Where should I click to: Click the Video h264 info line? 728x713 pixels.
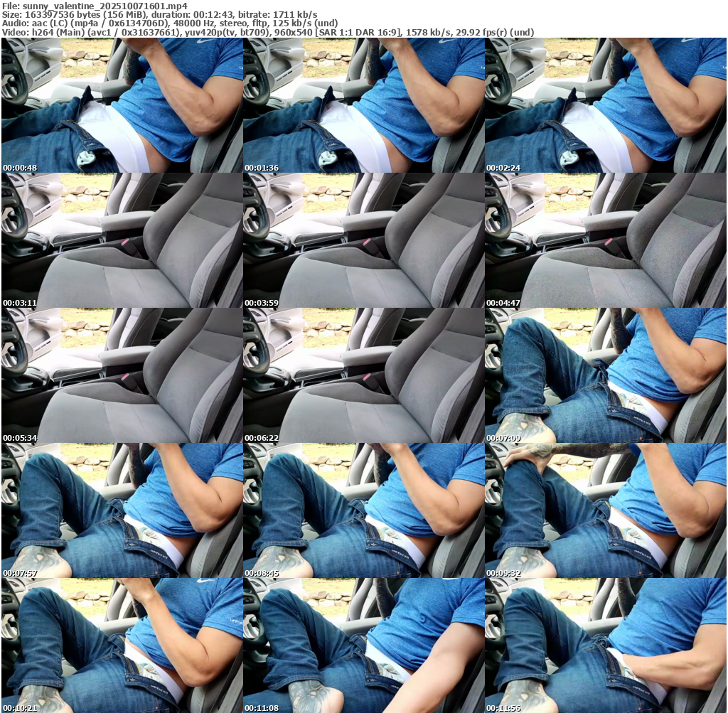[x=268, y=32]
